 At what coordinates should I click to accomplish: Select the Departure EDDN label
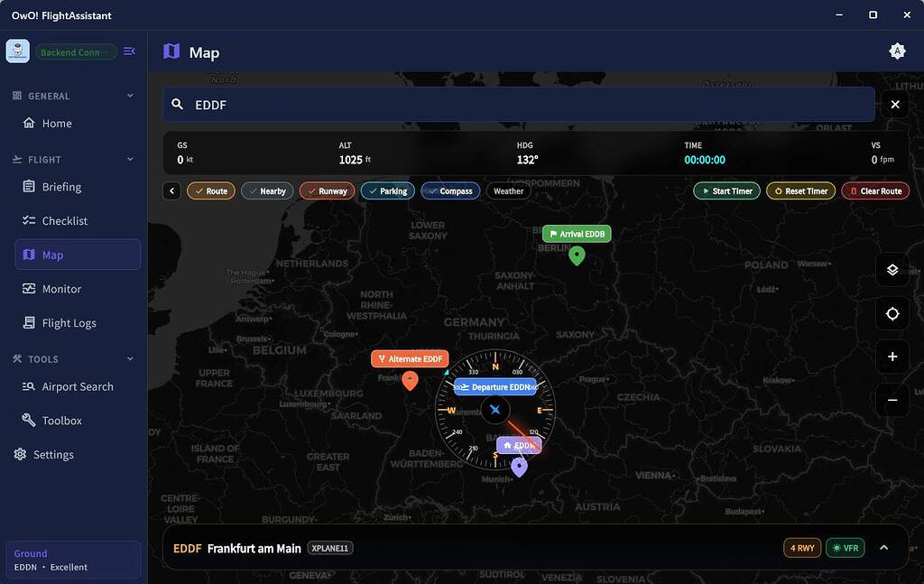pyautogui.click(x=495, y=387)
